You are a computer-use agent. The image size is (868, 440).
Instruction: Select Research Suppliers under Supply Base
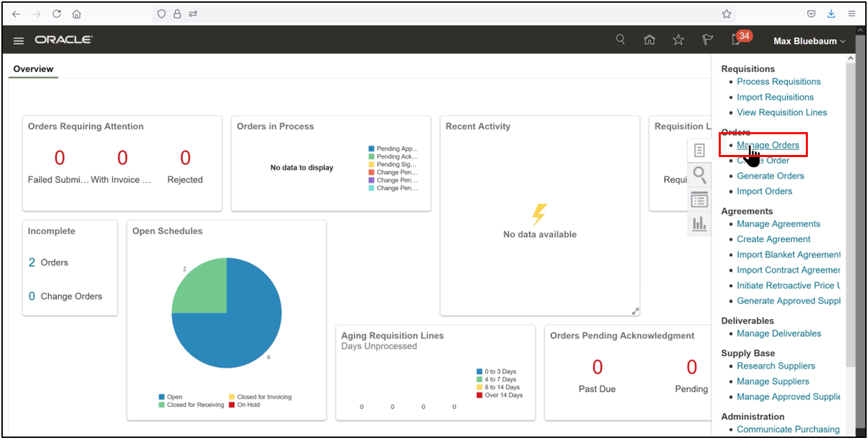coord(775,365)
